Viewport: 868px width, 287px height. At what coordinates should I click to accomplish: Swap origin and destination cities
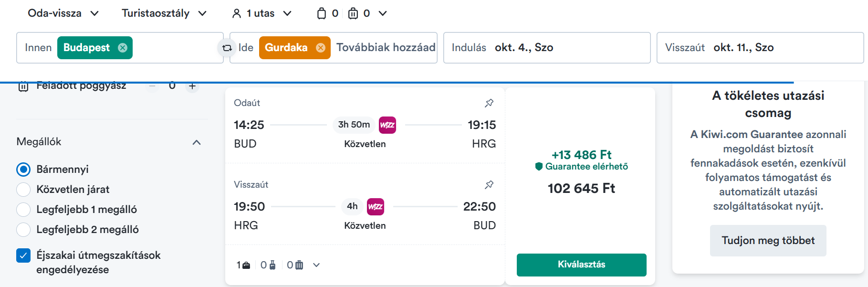[227, 48]
